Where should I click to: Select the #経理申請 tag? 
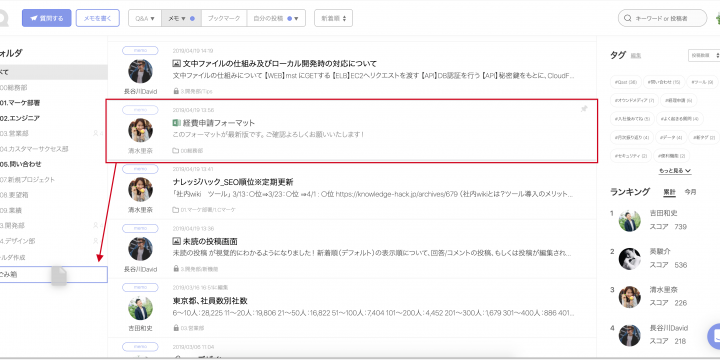pyautogui.click(x=680, y=100)
